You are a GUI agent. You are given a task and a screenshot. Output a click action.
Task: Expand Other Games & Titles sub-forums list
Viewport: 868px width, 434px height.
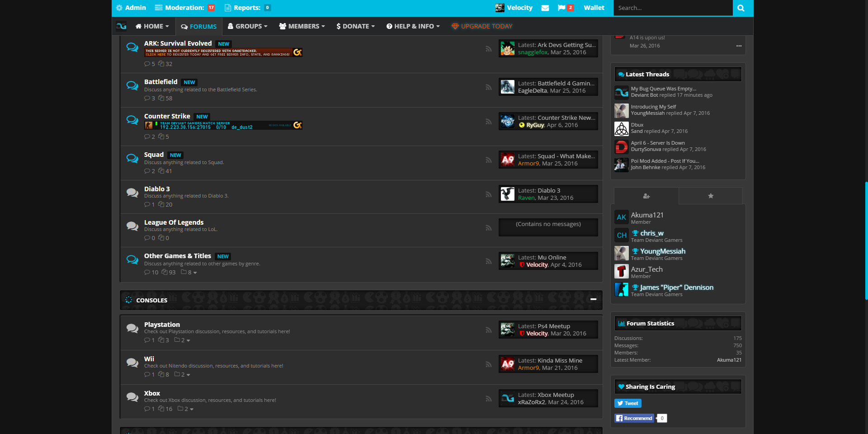[189, 273]
